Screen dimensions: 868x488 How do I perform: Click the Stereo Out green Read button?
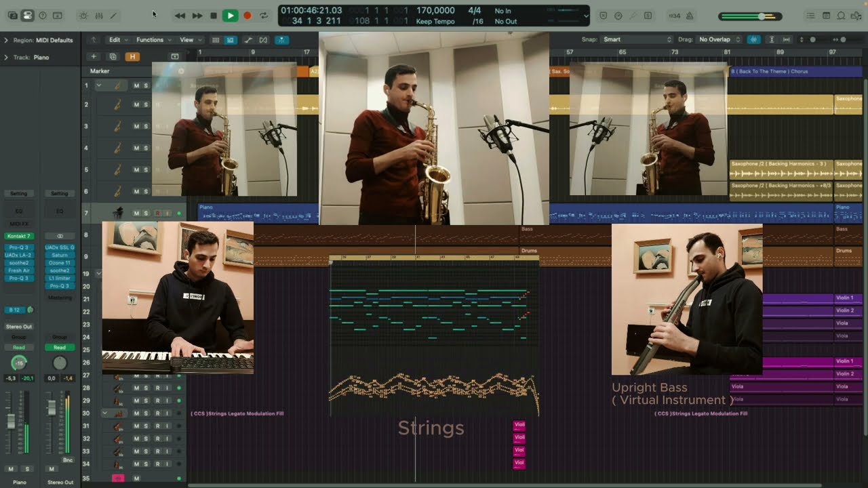click(60, 348)
